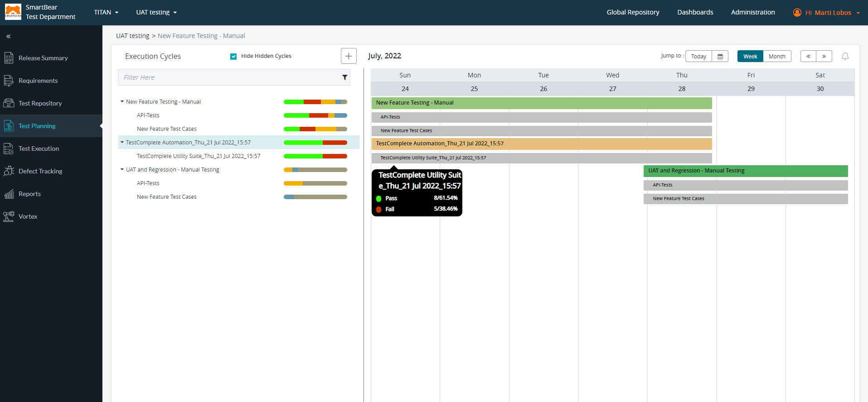The image size is (868, 402).
Task: Click New Feature Test Cases bar starting Sunday
Action: pos(542,131)
